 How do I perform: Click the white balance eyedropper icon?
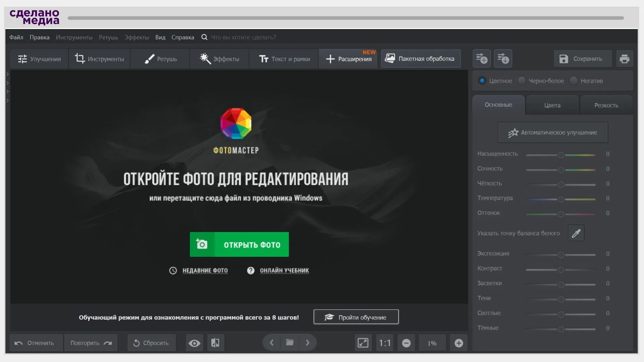click(576, 233)
